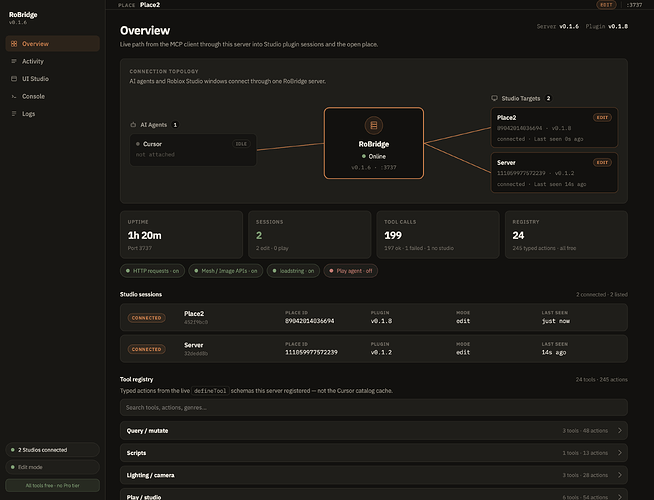Click the defineTool code label
The width and height of the screenshot is (654, 500).
pyautogui.click(x=210, y=391)
